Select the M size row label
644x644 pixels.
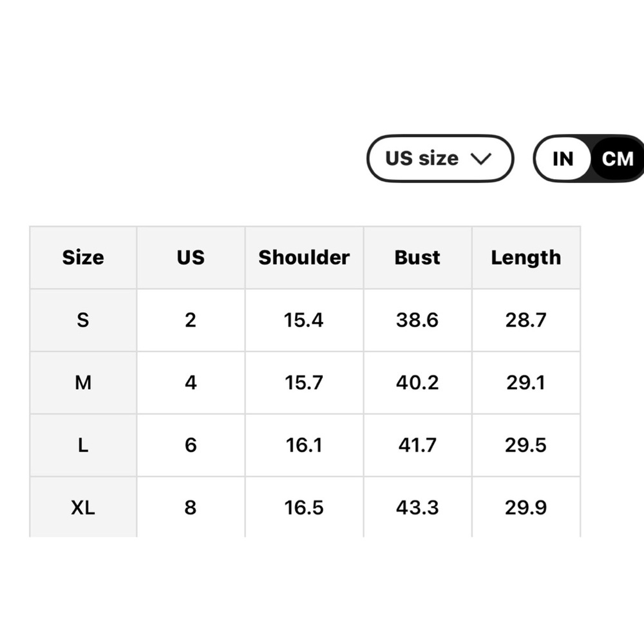pos(83,383)
